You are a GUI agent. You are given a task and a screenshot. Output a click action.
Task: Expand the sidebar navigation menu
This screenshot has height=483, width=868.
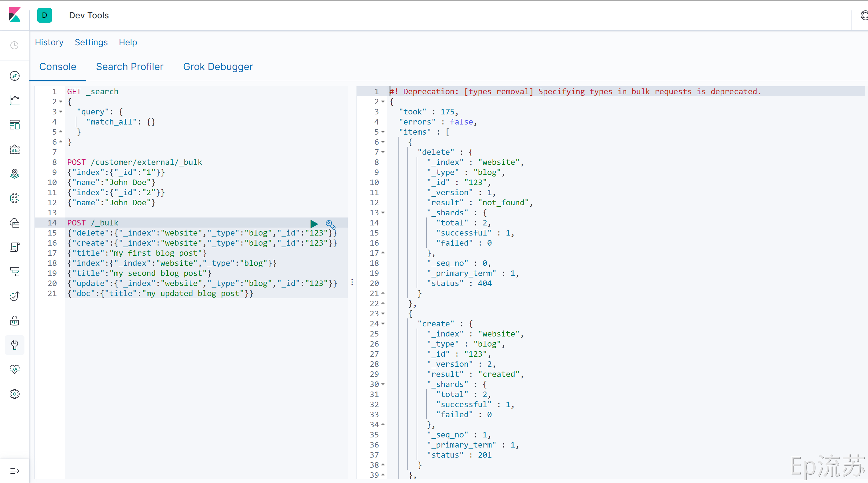tap(14, 471)
